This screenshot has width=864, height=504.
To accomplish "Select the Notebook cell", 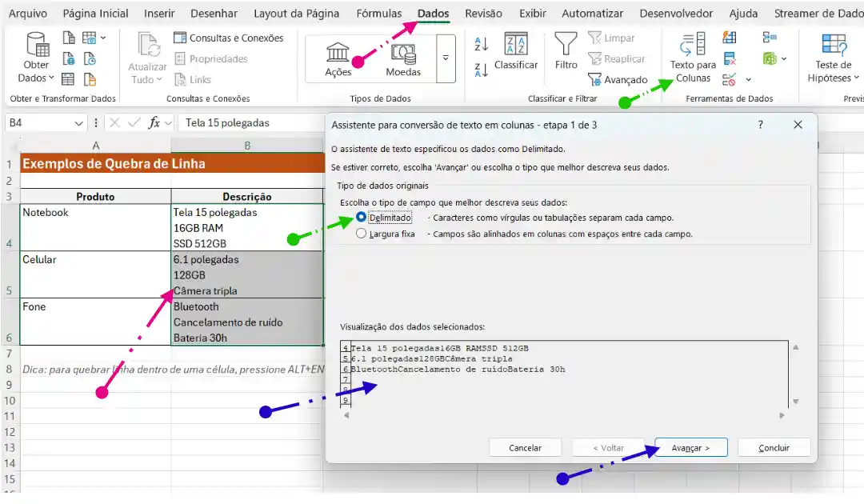I will point(95,227).
